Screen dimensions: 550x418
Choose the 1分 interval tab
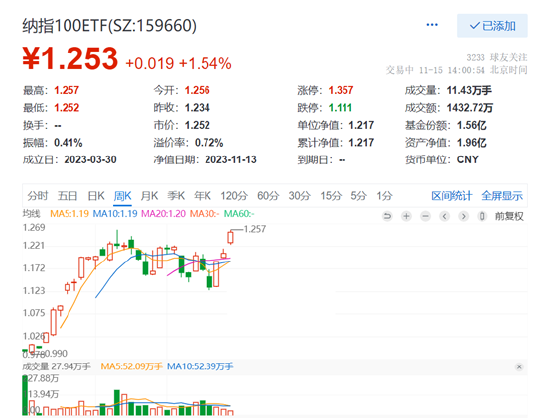[384, 195]
